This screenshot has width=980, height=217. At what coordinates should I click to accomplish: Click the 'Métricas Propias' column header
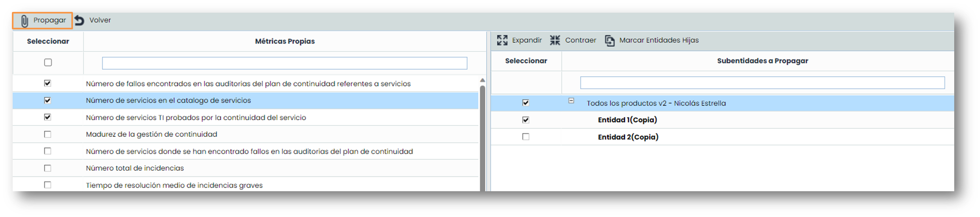click(x=285, y=41)
